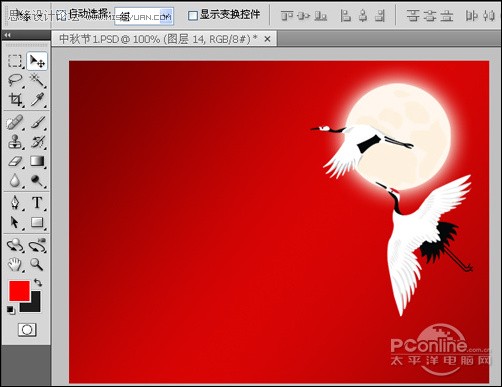The height and width of the screenshot is (387, 502).
Task: Toggle Quick Mask mode
Action: coord(27,330)
